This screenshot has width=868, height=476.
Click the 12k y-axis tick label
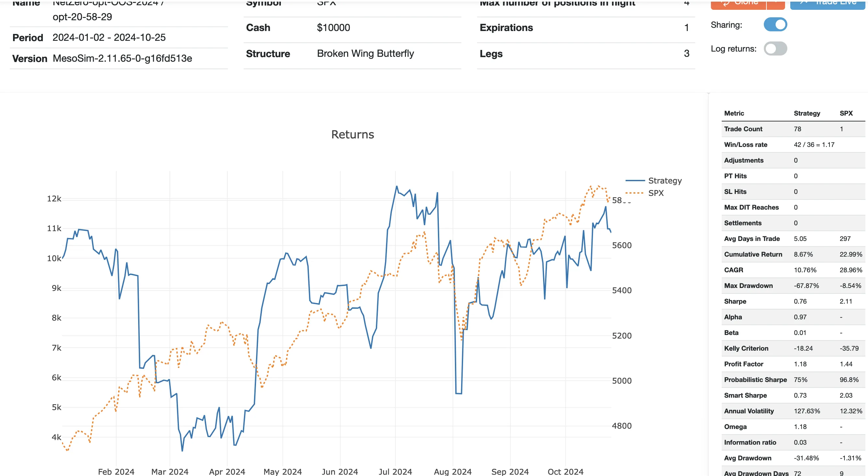pyautogui.click(x=54, y=199)
